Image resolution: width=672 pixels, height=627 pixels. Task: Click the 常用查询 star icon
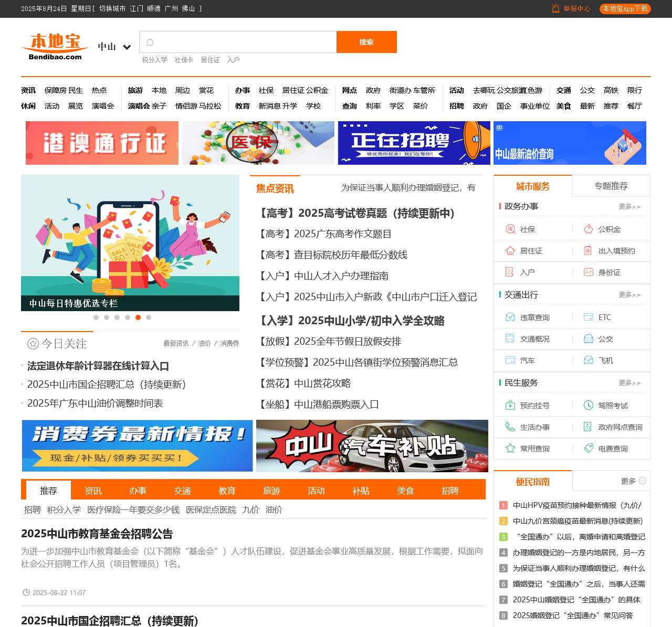pyautogui.click(x=510, y=449)
